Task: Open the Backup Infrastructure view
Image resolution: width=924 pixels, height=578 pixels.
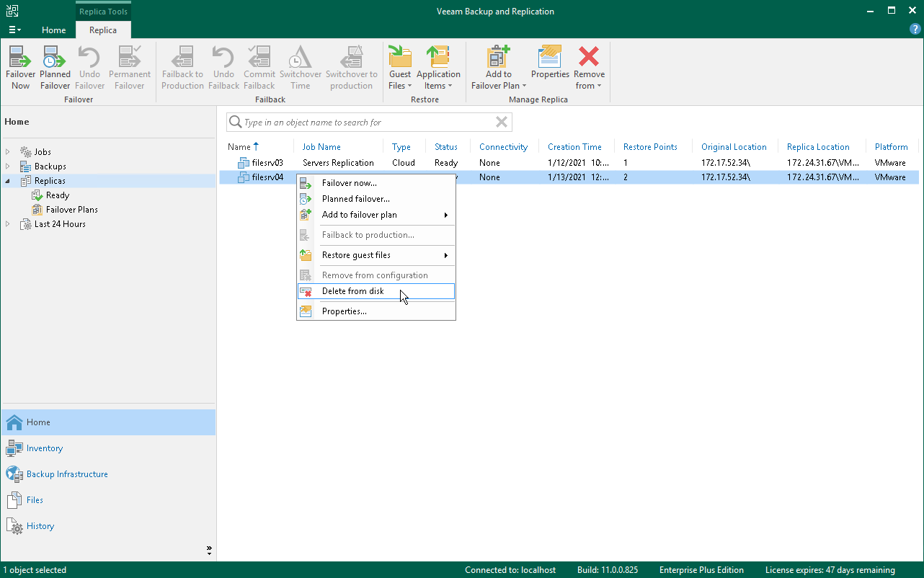Action: (x=108, y=474)
